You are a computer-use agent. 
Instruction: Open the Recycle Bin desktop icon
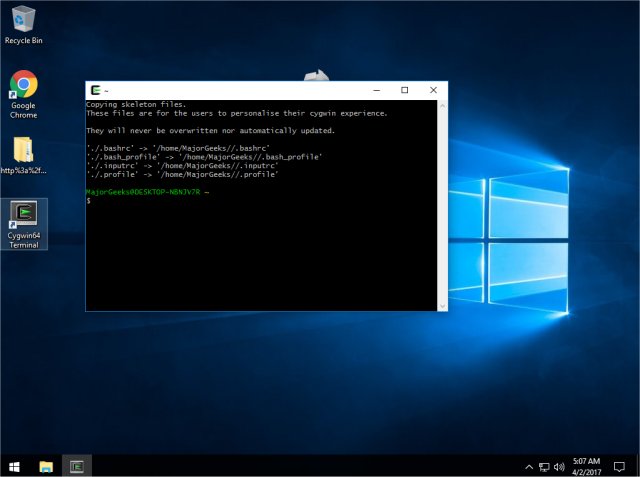(x=22, y=20)
